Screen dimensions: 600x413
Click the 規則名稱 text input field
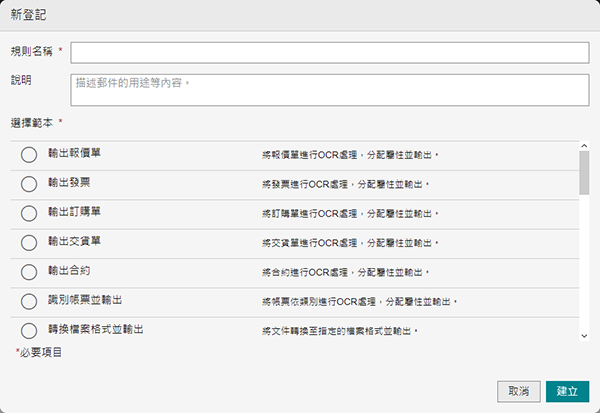click(x=329, y=52)
